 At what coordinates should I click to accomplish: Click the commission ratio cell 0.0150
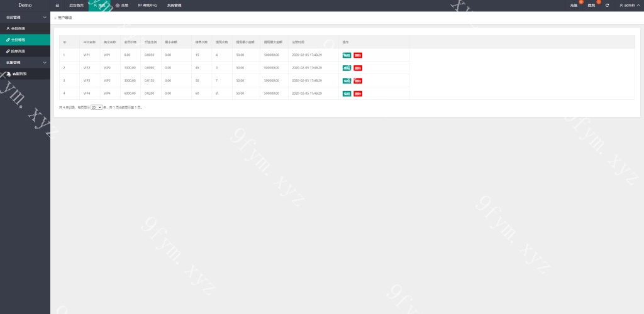(x=150, y=80)
